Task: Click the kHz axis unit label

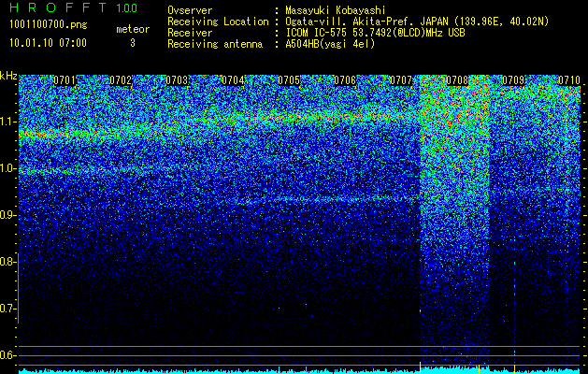Action: (x=8, y=76)
